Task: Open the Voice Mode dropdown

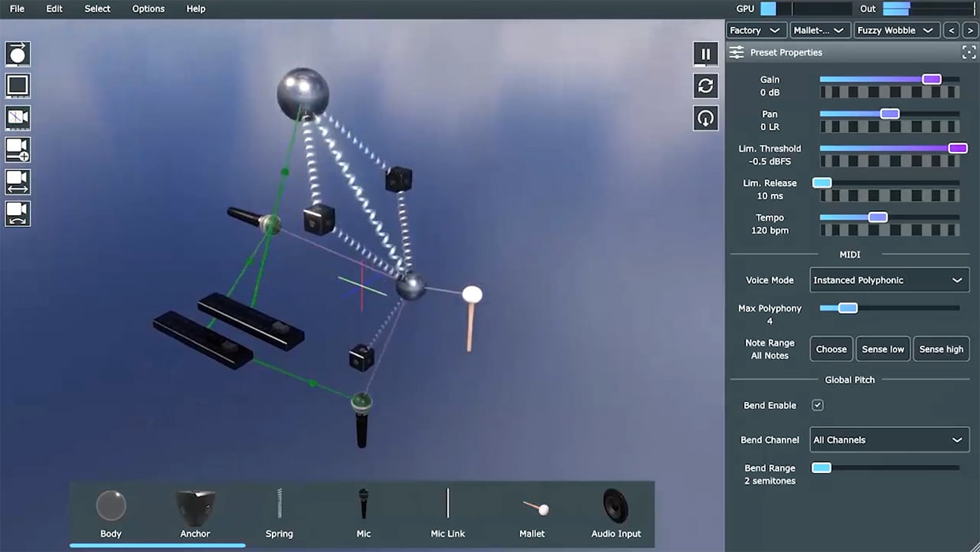Action: (x=889, y=279)
